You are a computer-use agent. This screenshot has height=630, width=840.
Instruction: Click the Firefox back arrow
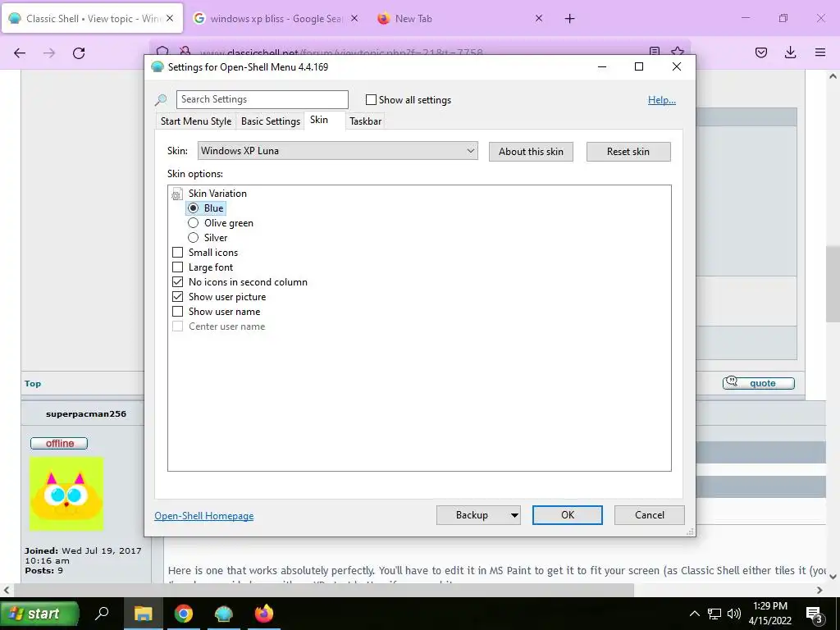pyautogui.click(x=20, y=52)
